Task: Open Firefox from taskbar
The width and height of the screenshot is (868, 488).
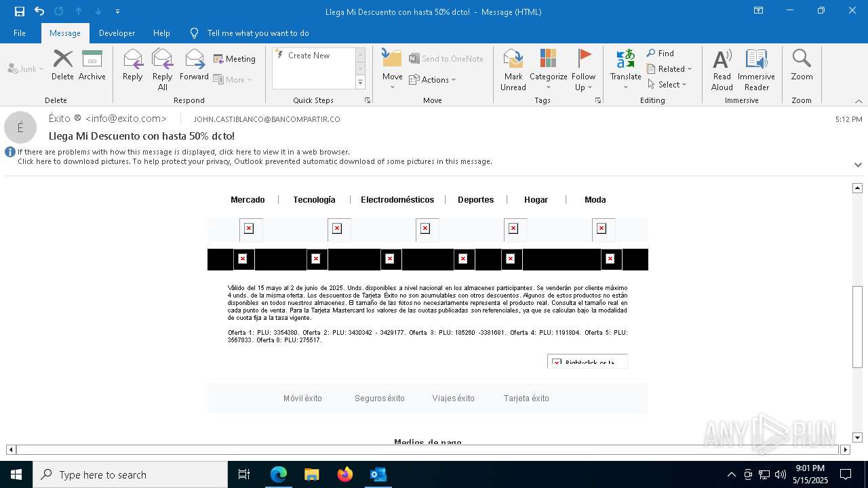Action: [345, 474]
